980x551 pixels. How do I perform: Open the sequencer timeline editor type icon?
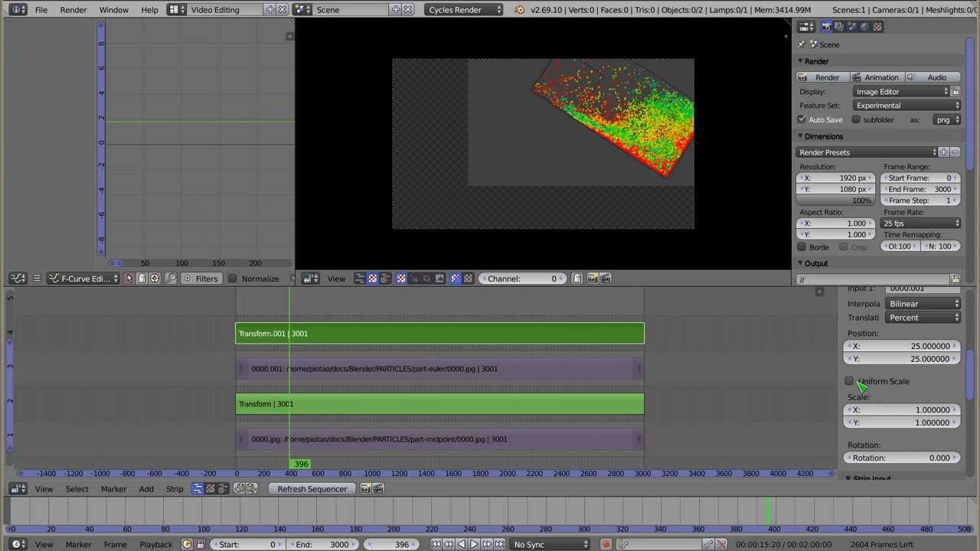[18, 489]
